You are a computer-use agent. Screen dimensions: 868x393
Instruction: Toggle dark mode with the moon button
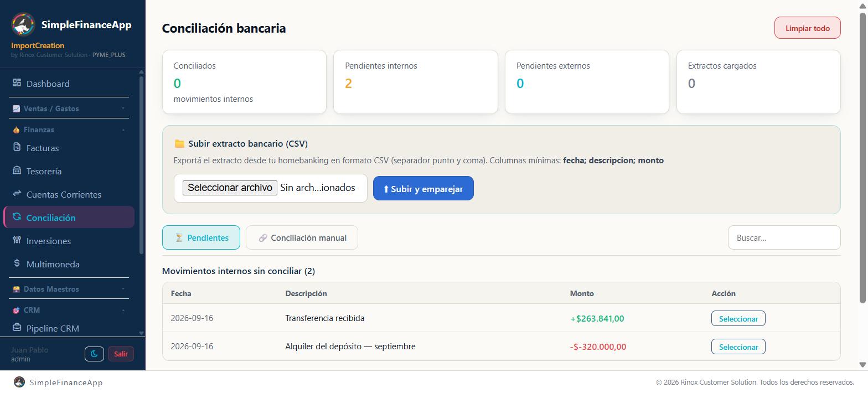pos(94,354)
